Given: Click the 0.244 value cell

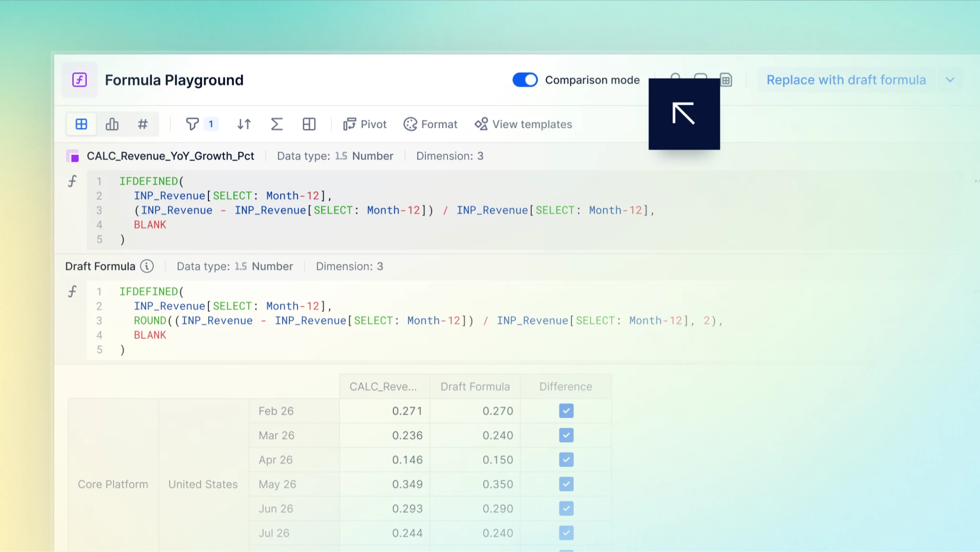Looking at the screenshot, I should (385, 533).
